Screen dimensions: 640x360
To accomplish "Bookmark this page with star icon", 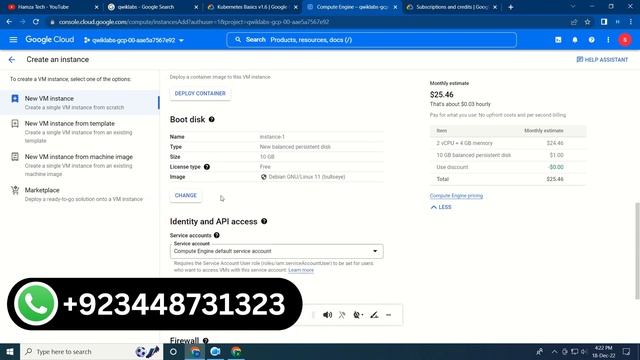I will [x=587, y=22].
